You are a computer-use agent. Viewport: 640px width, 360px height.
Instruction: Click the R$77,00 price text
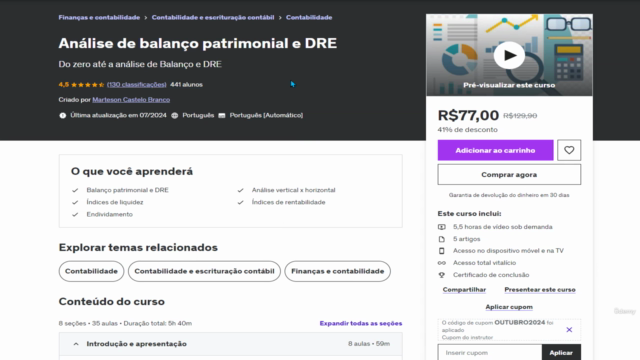(468, 116)
